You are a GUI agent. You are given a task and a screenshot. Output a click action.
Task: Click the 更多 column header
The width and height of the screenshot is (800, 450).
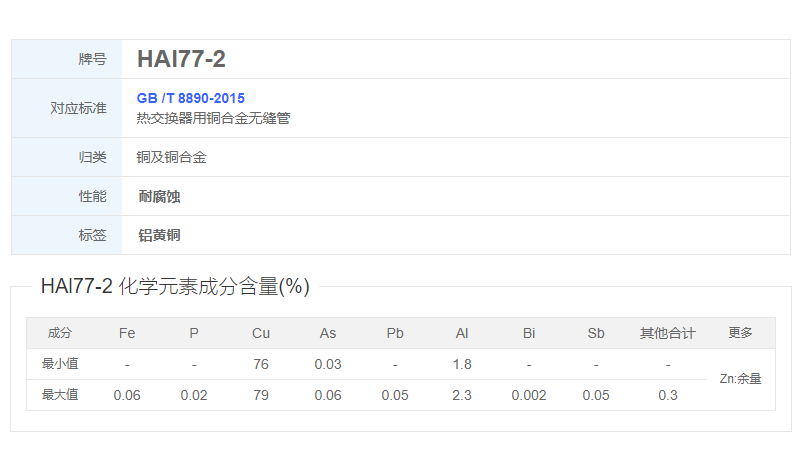(x=740, y=333)
